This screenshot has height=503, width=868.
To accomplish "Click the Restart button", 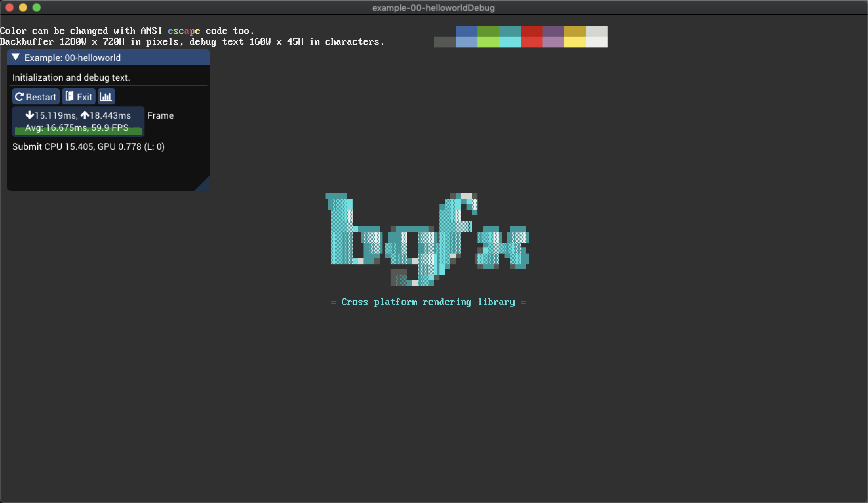I will [x=36, y=96].
